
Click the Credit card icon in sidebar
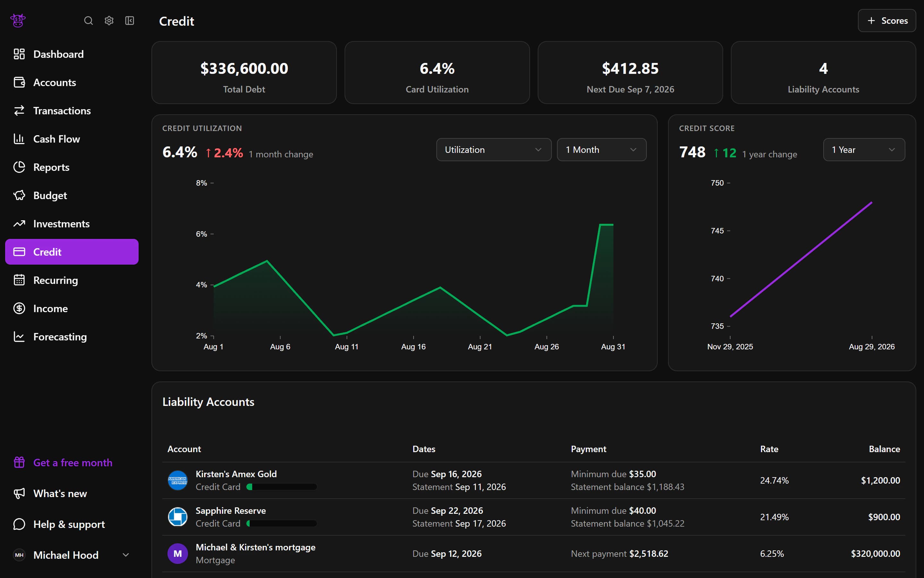19,252
